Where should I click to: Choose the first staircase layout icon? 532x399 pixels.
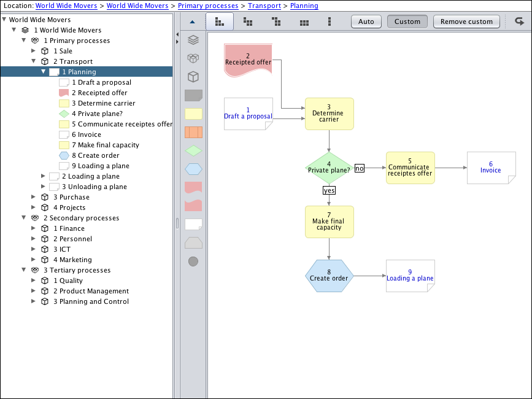pyautogui.click(x=220, y=21)
